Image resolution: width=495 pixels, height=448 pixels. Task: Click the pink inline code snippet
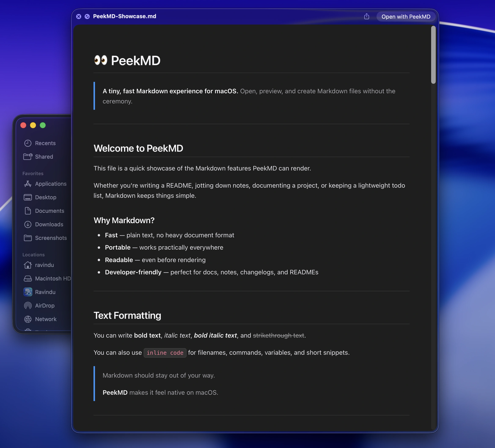[x=165, y=353]
